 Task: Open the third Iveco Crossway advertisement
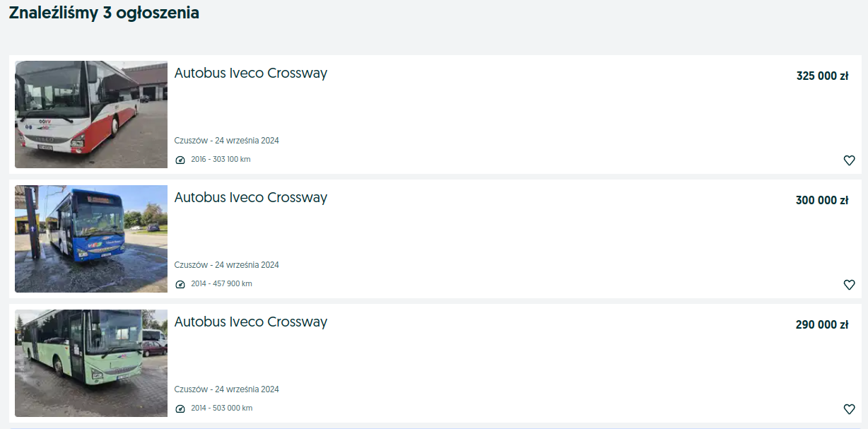coord(251,322)
